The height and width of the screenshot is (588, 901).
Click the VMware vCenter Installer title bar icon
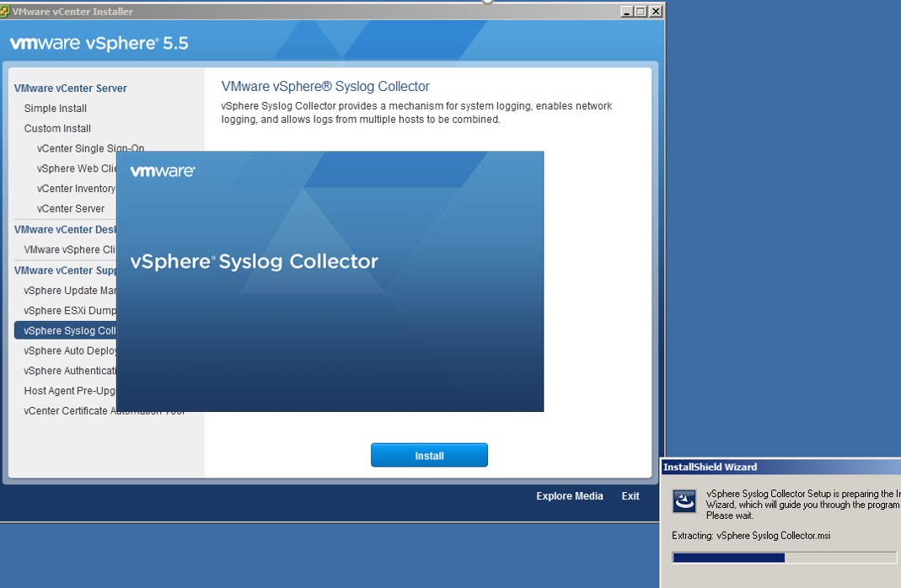[x=5, y=12]
